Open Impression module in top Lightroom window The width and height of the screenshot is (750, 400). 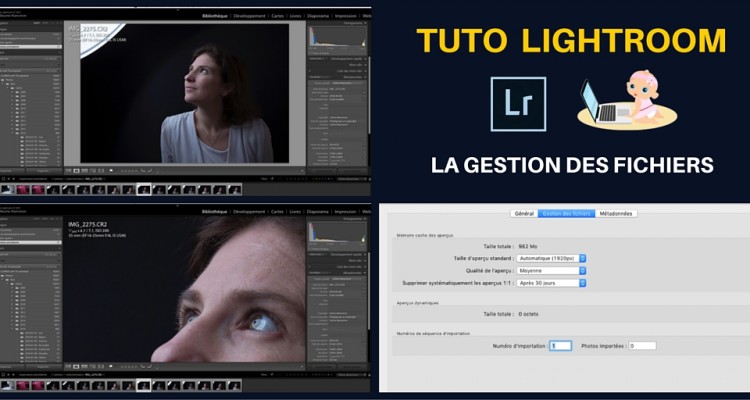click(x=345, y=16)
